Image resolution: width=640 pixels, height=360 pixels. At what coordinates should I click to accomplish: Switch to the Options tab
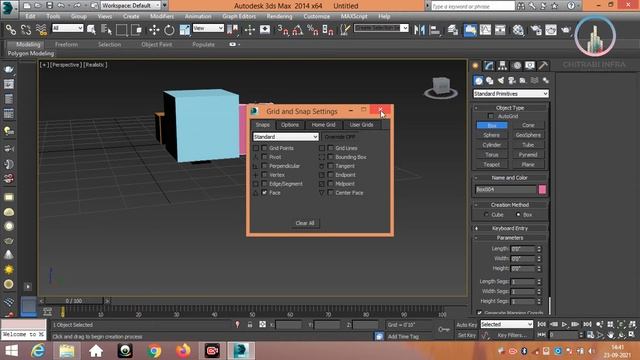(x=290, y=125)
